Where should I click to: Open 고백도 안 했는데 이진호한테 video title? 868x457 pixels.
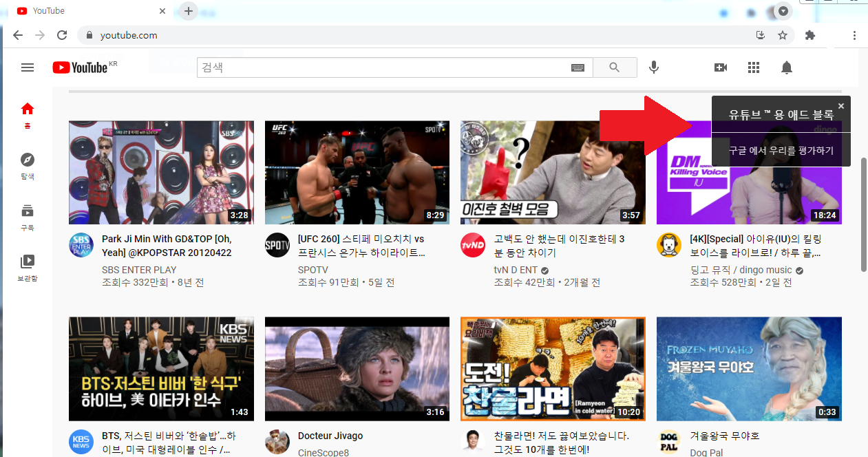coord(559,246)
